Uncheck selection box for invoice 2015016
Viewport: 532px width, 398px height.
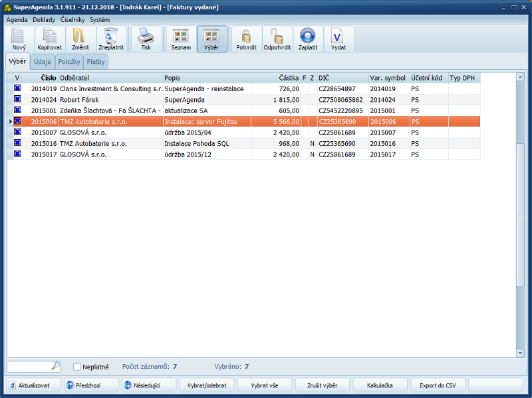pyautogui.click(x=17, y=143)
